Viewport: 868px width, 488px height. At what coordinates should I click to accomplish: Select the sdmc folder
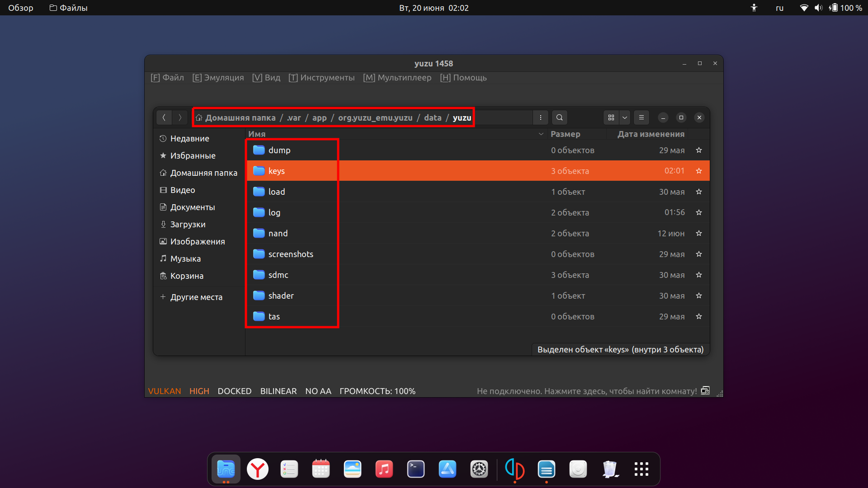click(x=477, y=275)
